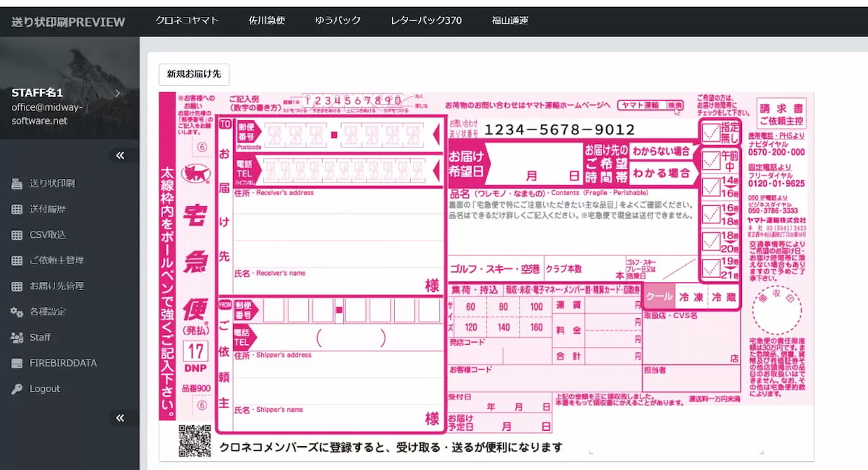Viewport: 868px width, 470px height.
Task: Switch to the 佐川急便 tab
Action: (267, 20)
